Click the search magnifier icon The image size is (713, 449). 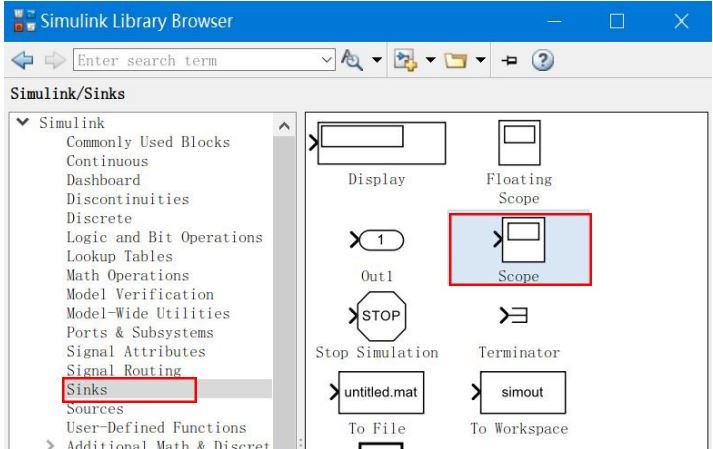(x=352, y=60)
